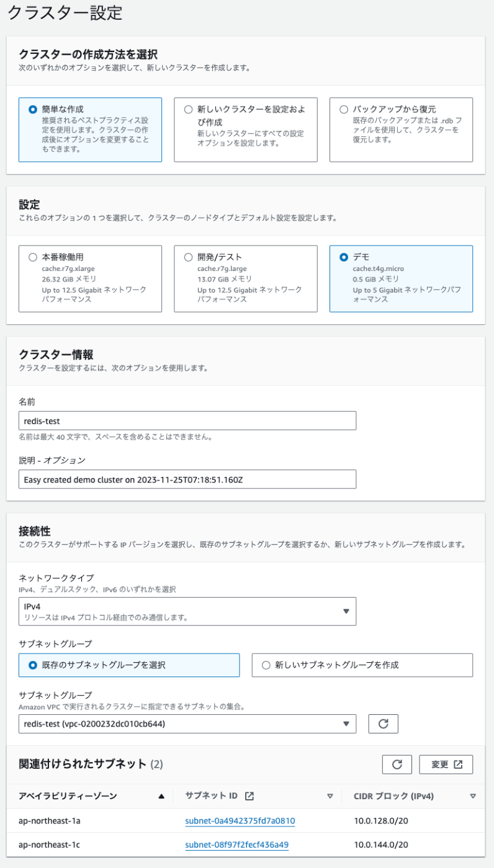Click the 説明 description input field
The image size is (494, 868).
click(x=187, y=479)
